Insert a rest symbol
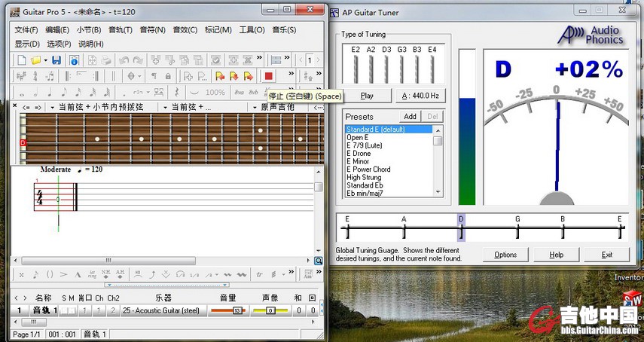644x342 pixels. click(x=176, y=92)
